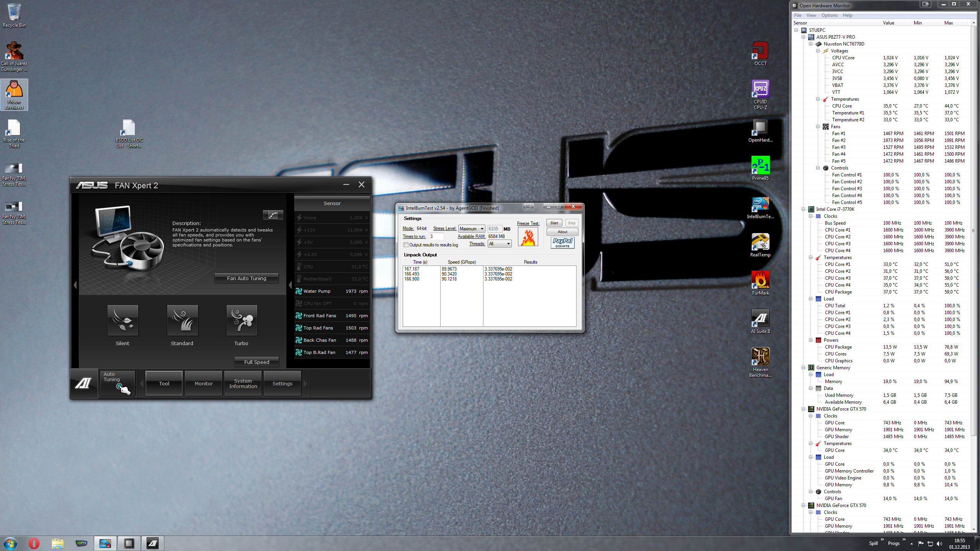The image size is (980, 551).
Task: Open Call of Juarez Gunslinger shortcut
Action: click(14, 56)
